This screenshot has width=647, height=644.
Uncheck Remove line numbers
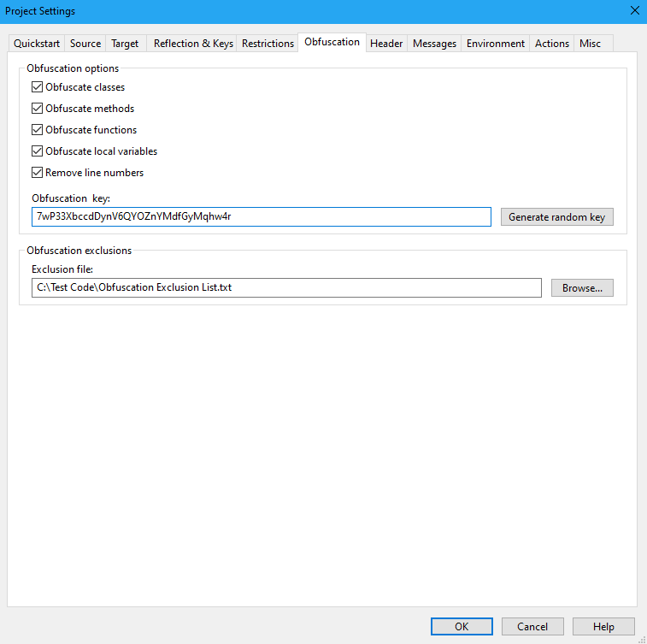[37, 173]
